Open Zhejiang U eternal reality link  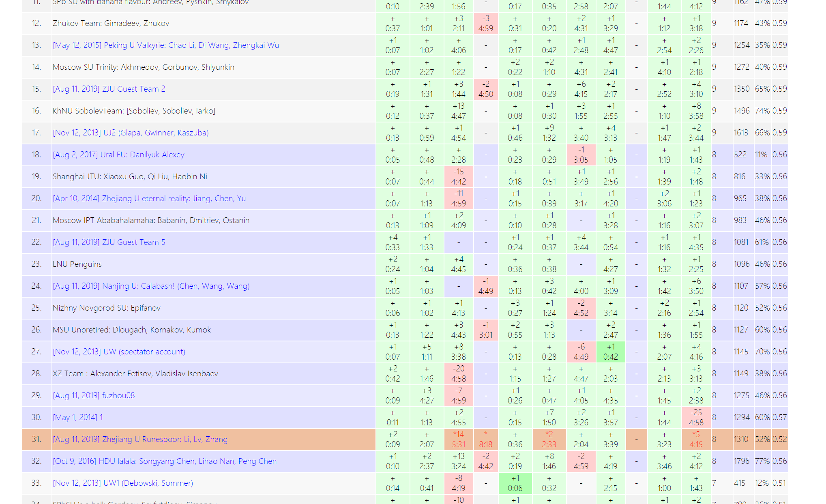tap(149, 198)
